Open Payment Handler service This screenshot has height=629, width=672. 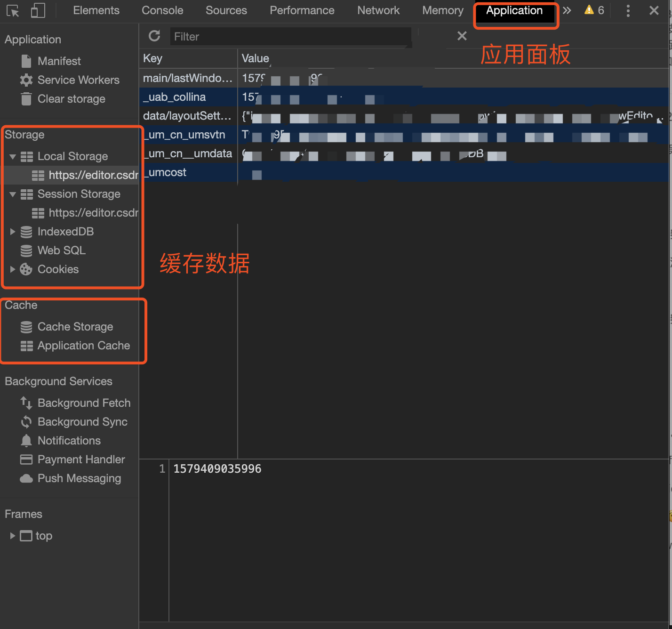pos(81,460)
